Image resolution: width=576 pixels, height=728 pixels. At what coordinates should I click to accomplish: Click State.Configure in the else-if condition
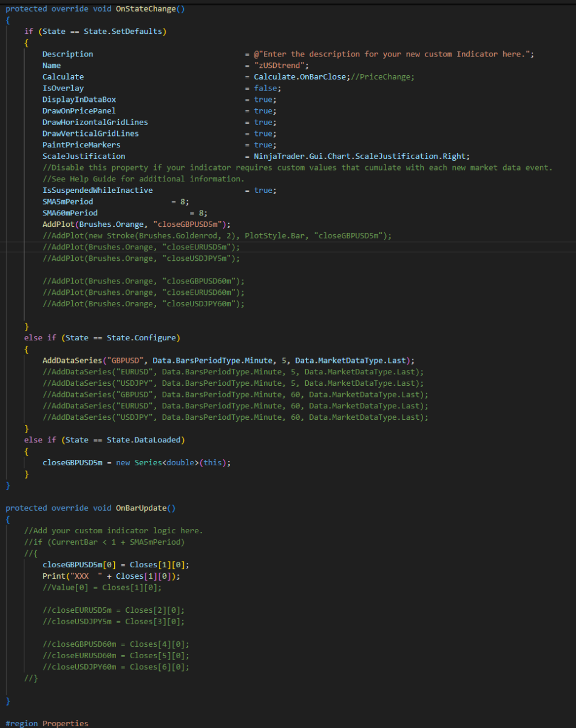coord(141,338)
